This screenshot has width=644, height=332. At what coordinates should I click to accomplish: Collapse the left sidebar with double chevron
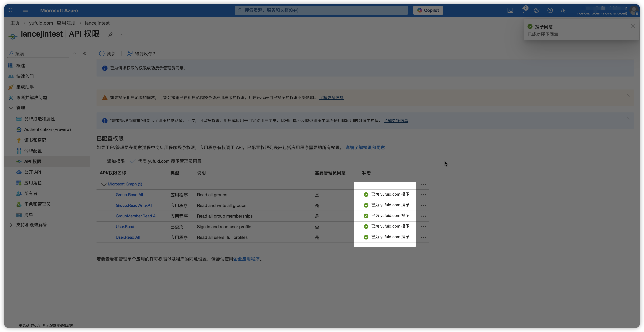85,54
